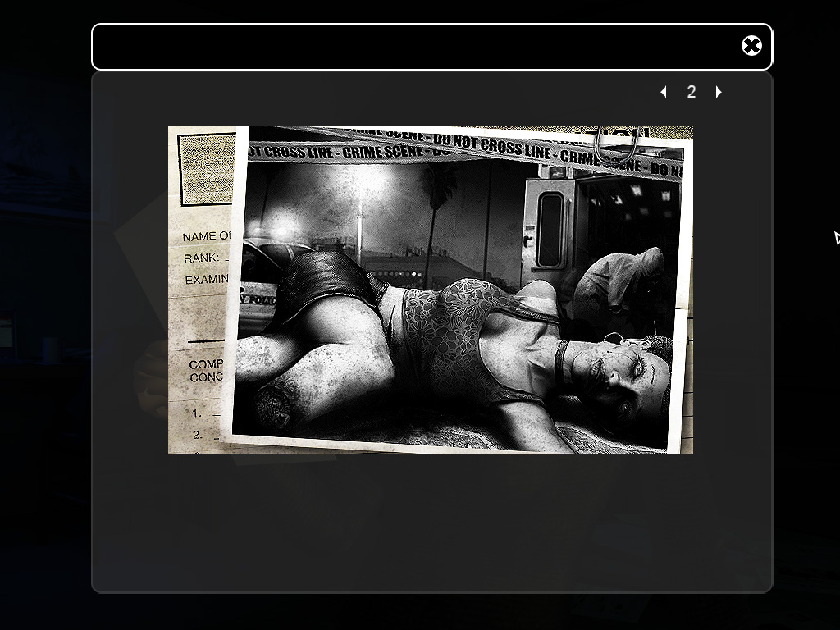
Task: Advance to the next photo with right arrow
Action: coord(719,92)
